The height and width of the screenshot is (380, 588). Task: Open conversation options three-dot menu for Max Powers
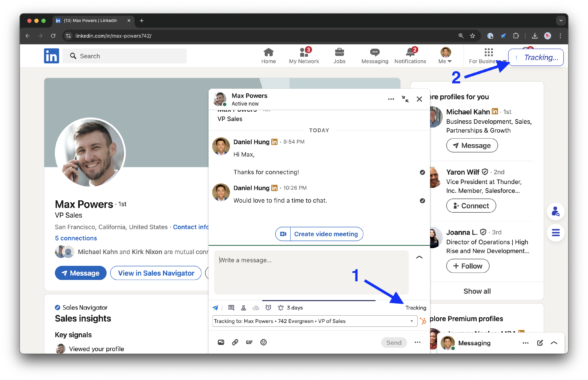tap(391, 99)
